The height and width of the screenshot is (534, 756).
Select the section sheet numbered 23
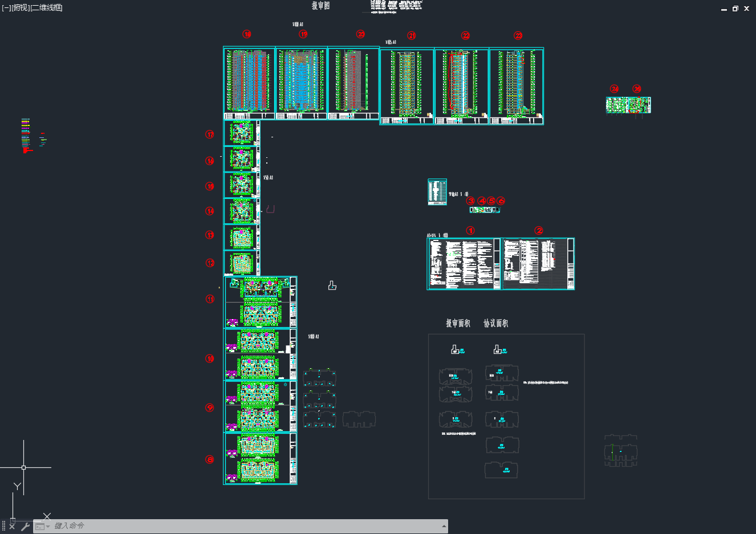pos(517,86)
